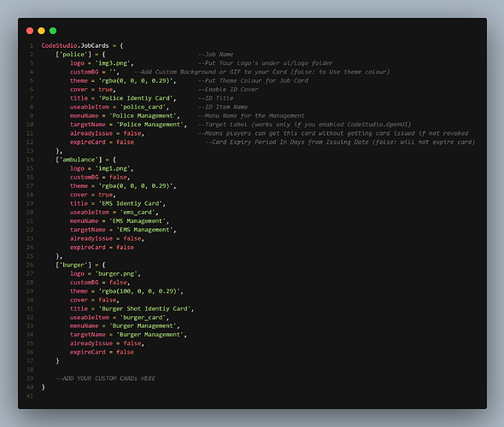Click the 'Add Custom Background or GIF' comment

(x=262, y=72)
